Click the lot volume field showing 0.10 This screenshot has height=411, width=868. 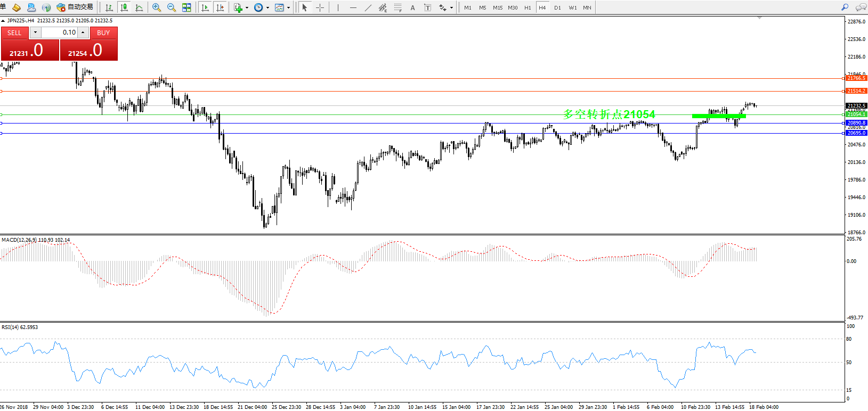[x=60, y=32]
